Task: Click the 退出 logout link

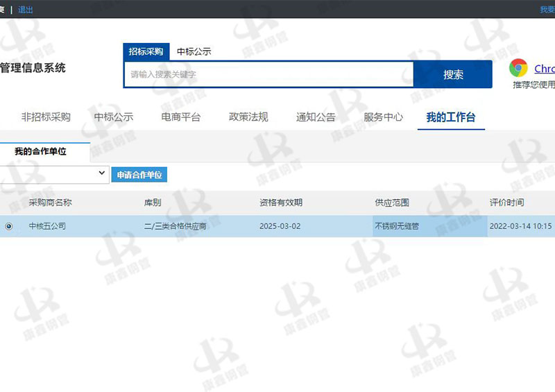Action: click(25, 10)
